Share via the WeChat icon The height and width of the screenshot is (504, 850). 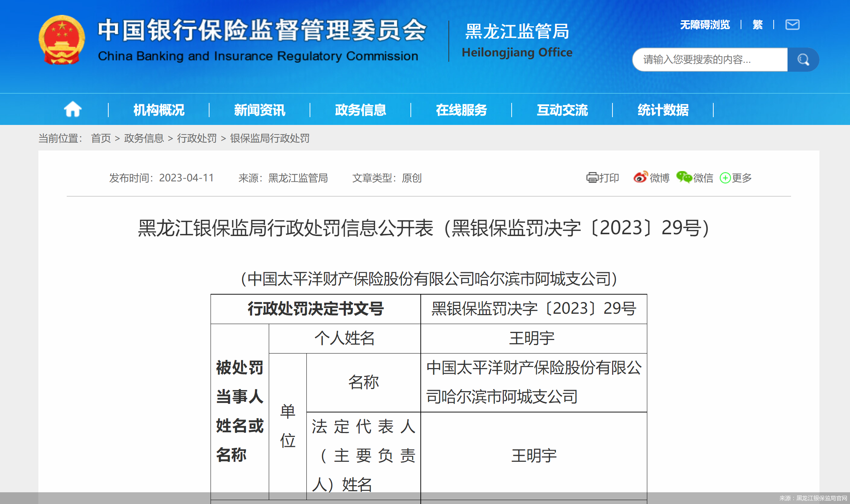[684, 177]
